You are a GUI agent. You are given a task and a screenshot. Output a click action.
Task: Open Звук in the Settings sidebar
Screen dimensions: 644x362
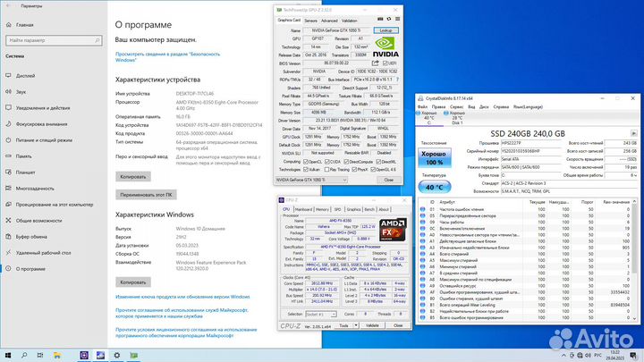21,92
